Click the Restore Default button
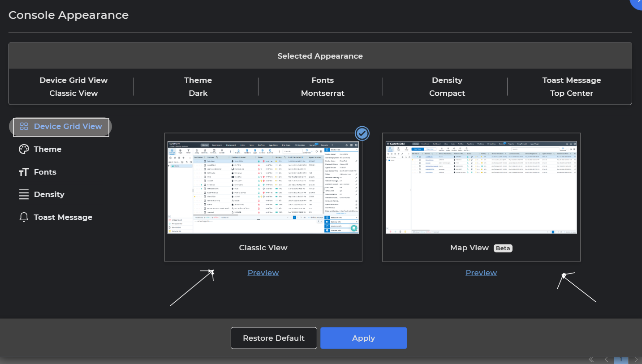The image size is (642, 364). pos(274,338)
